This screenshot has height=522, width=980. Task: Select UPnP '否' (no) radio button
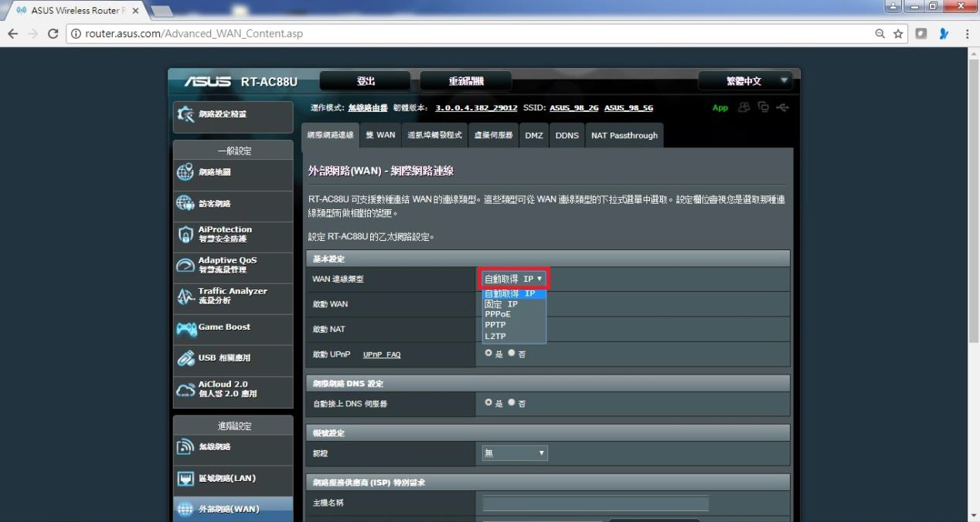point(512,353)
